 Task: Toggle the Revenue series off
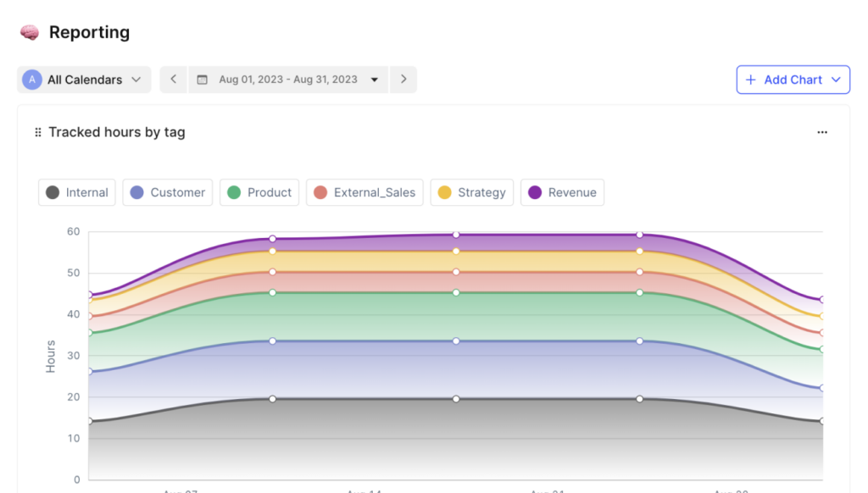pos(562,192)
